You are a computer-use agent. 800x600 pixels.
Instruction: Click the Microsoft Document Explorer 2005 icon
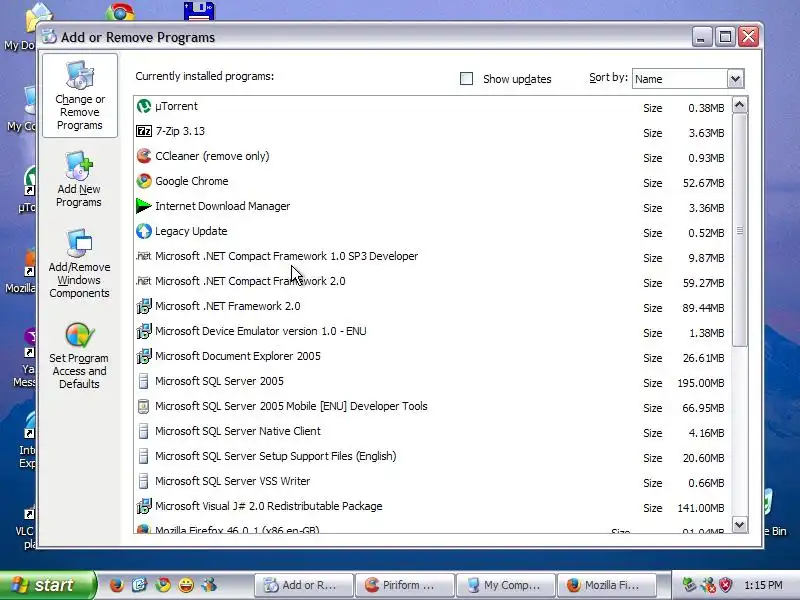coord(144,356)
